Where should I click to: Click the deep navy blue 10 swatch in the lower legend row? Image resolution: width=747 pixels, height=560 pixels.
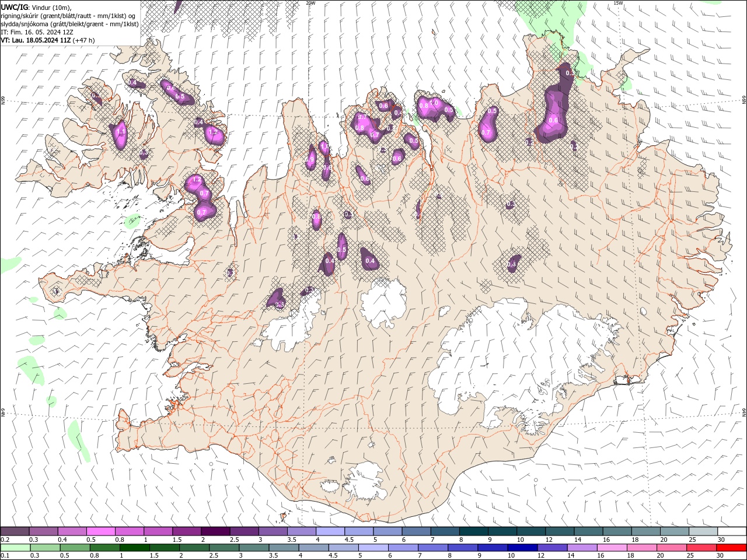522,548
